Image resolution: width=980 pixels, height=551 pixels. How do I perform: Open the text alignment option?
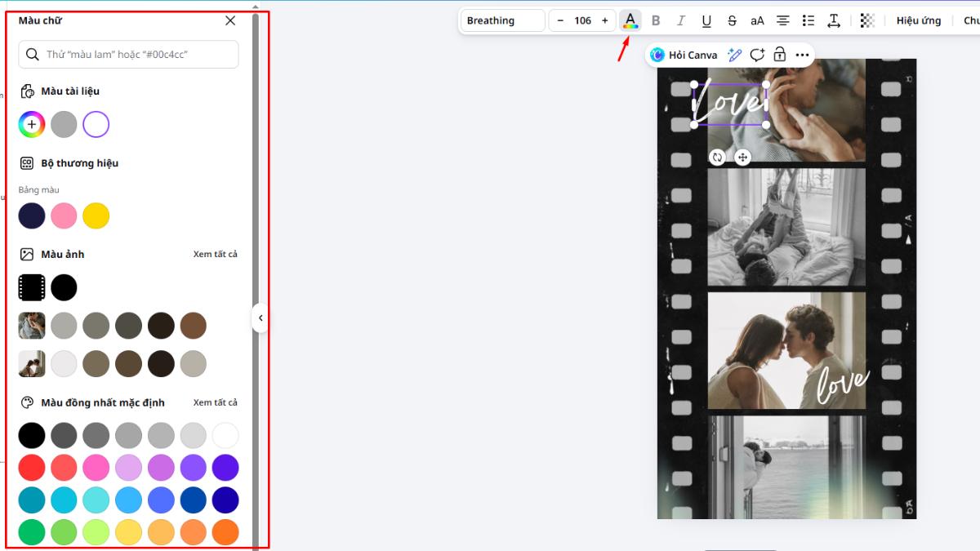782,20
